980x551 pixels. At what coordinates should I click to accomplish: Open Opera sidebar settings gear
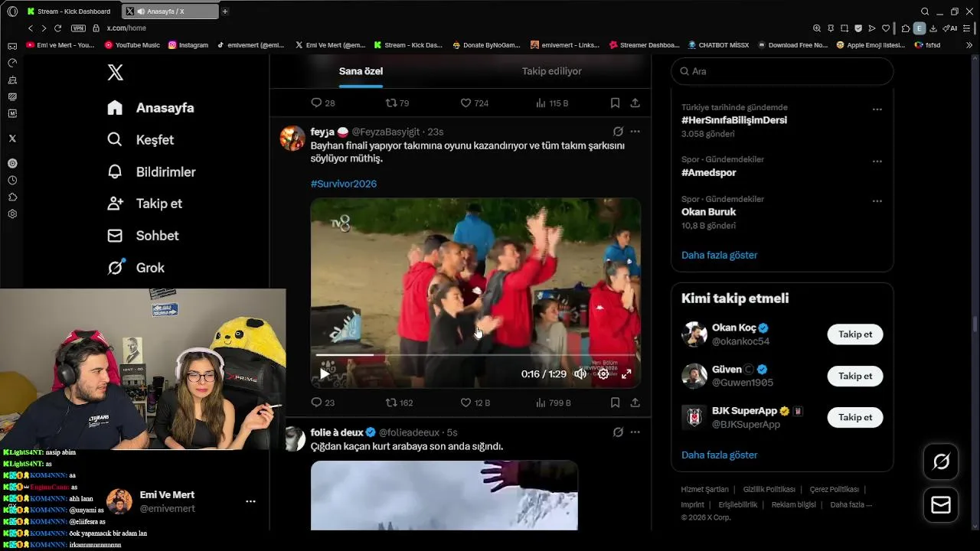coord(12,214)
